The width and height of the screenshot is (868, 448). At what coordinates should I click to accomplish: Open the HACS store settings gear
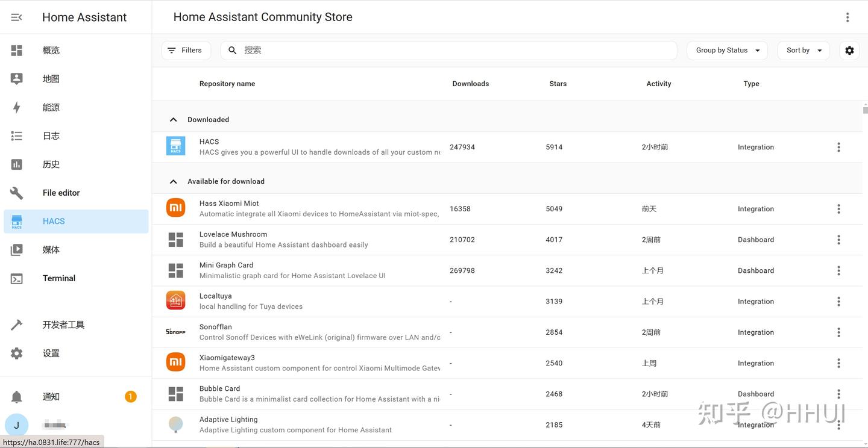pyautogui.click(x=849, y=51)
